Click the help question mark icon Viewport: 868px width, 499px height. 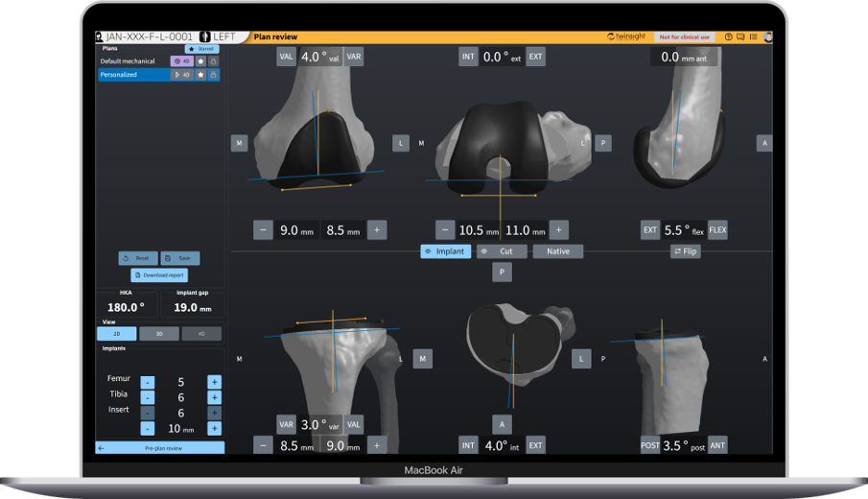click(729, 37)
